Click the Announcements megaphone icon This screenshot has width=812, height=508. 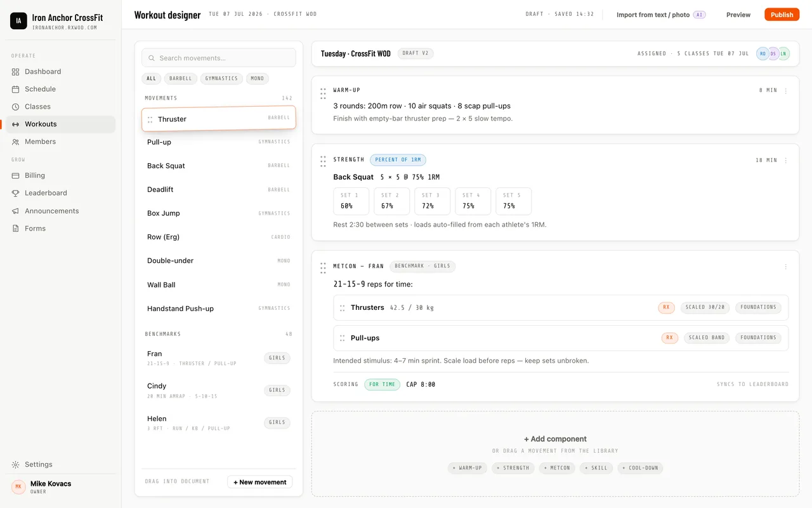[x=16, y=211]
